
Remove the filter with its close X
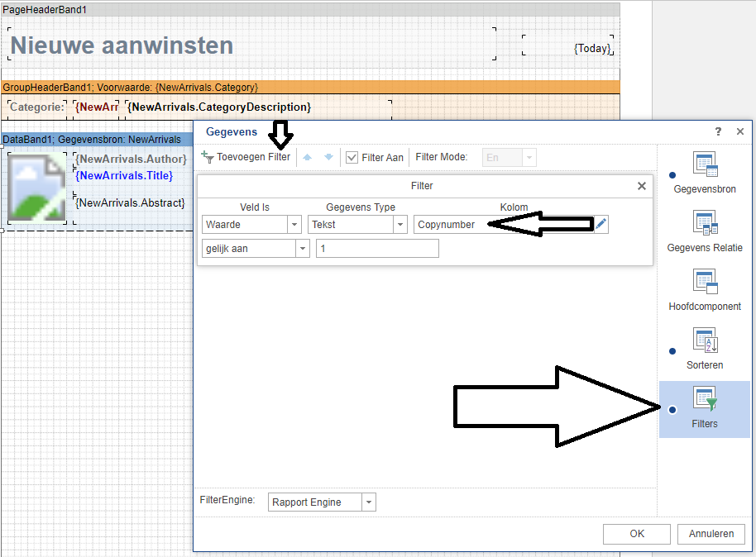pyautogui.click(x=641, y=186)
